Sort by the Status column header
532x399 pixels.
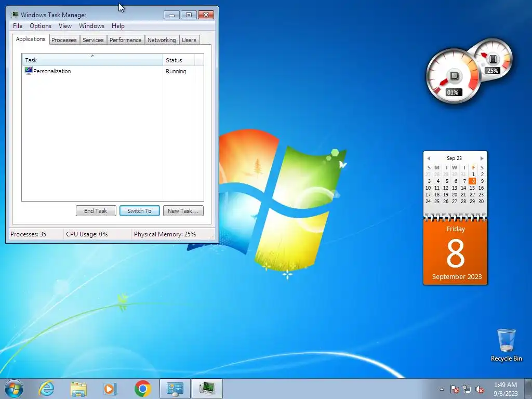point(179,60)
